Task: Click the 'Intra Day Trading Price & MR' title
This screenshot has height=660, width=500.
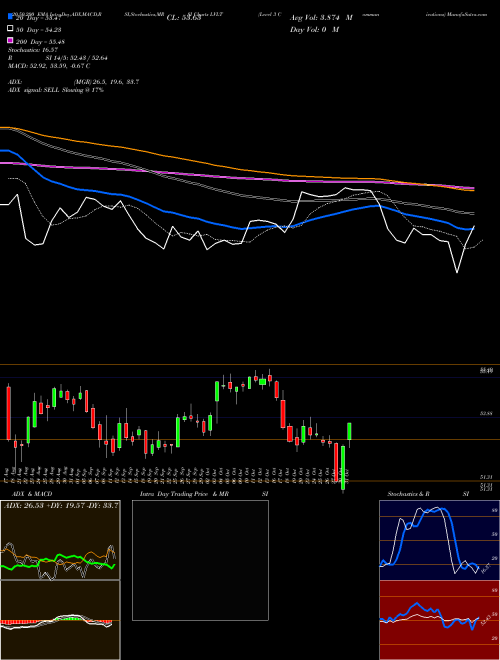Action: click(184, 494)
